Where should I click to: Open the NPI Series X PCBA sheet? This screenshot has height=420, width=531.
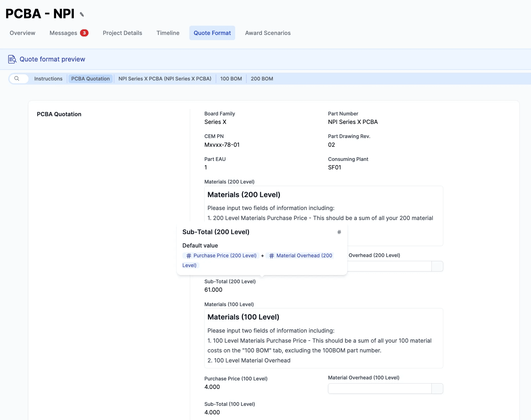click(165, 79)
